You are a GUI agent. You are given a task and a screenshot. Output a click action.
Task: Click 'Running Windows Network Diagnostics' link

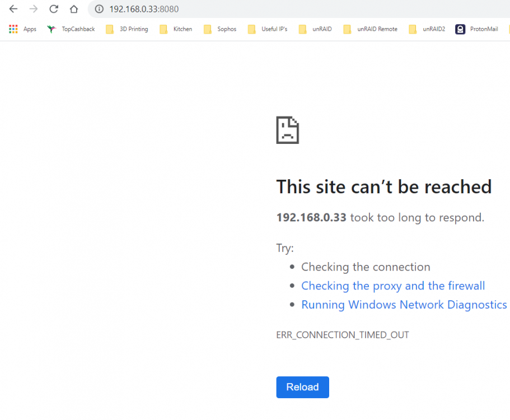point(404,305)
